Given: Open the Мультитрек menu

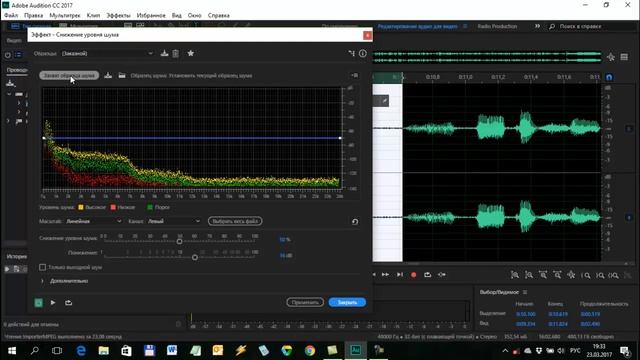Looking at the screenshot, I should tap(65, 16).
